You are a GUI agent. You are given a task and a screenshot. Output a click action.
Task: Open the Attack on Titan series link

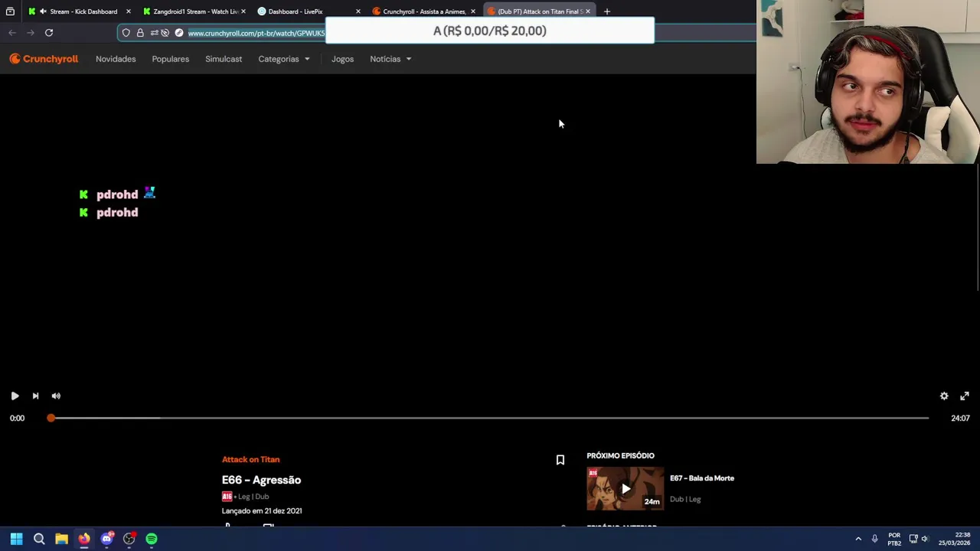pos(250,459)
